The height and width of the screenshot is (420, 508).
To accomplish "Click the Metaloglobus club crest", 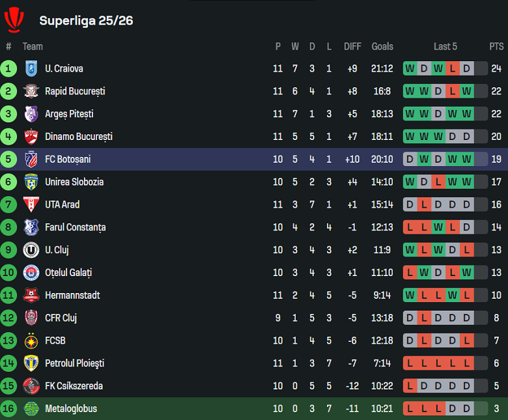I will (x=31, y=408).
